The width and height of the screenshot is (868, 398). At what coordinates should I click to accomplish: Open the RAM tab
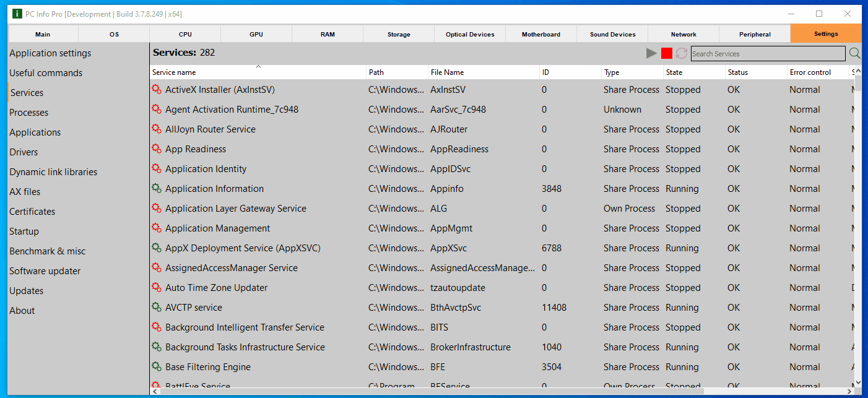[328, 34]
